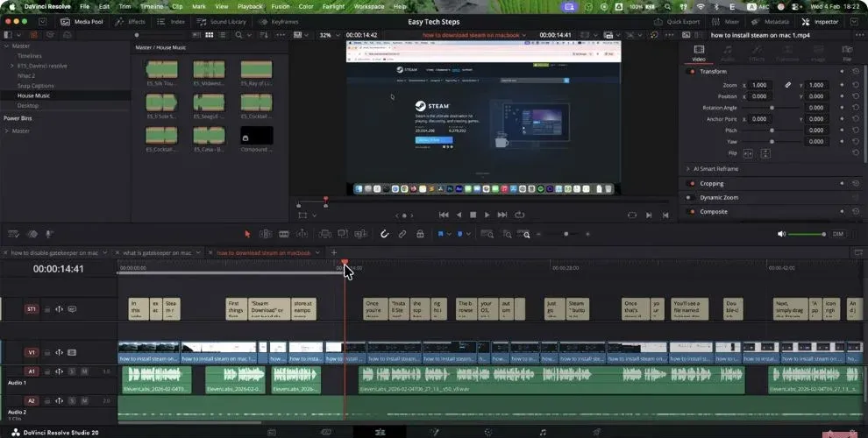Click the Insert Clip toolbar icon
Viewport: 868px width, 438px height.
point(325,234)
